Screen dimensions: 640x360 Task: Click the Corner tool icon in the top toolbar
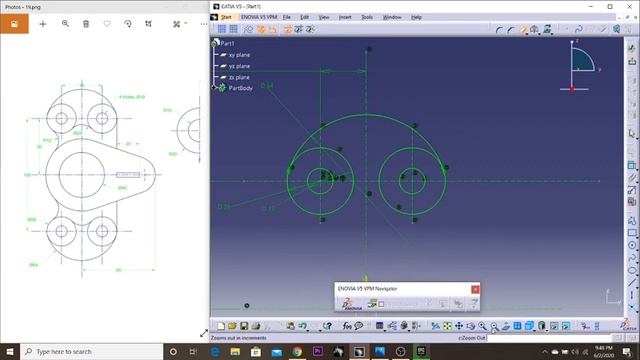(x=499, y=29)
